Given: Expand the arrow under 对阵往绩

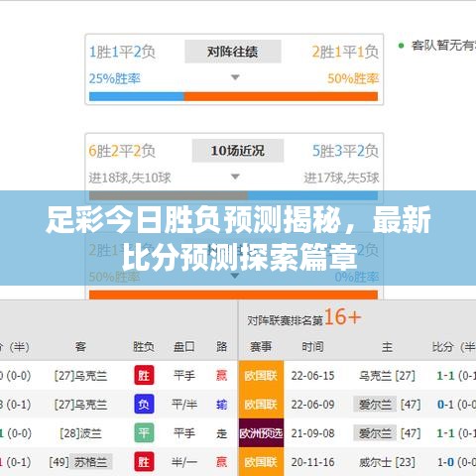Looking at the screenshot, I should [x=235, y=77].
